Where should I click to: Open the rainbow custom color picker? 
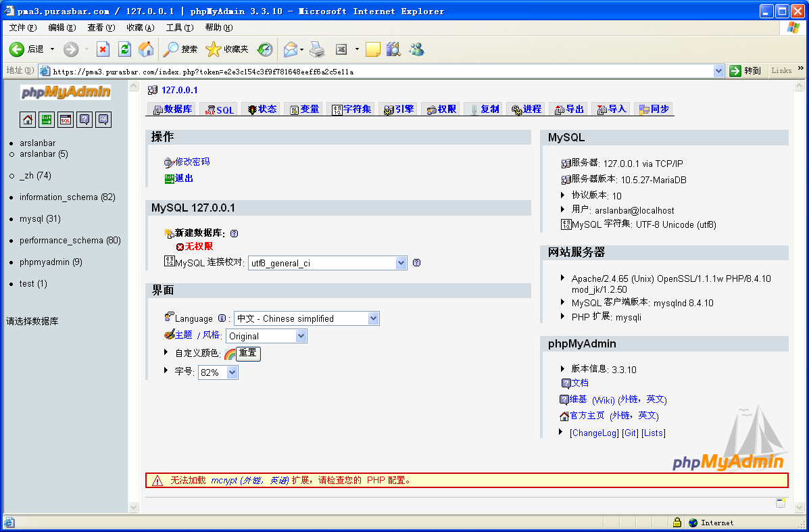(x=230, y=354)
